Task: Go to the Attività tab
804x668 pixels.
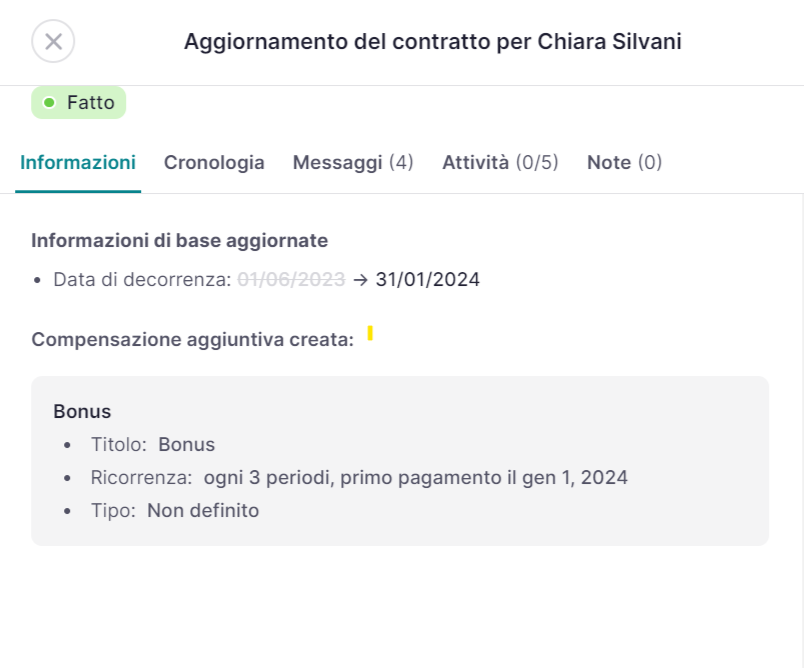Action: pyautogui.click(x=500, y=162)
